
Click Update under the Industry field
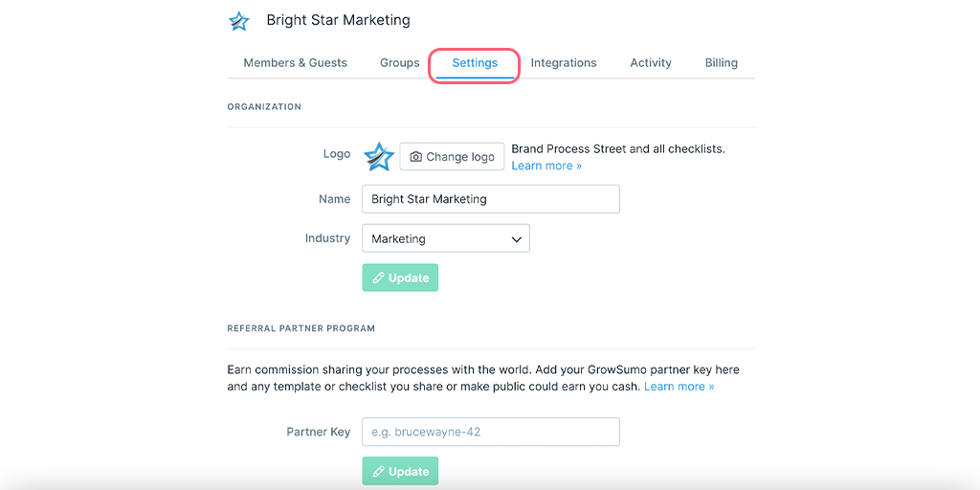[x=400, y=278]
